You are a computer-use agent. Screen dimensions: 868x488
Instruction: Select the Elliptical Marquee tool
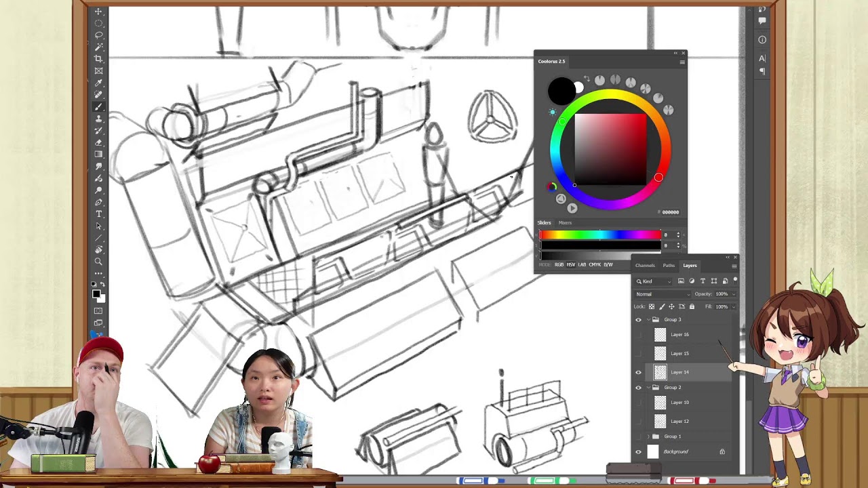tap(98, 23)
